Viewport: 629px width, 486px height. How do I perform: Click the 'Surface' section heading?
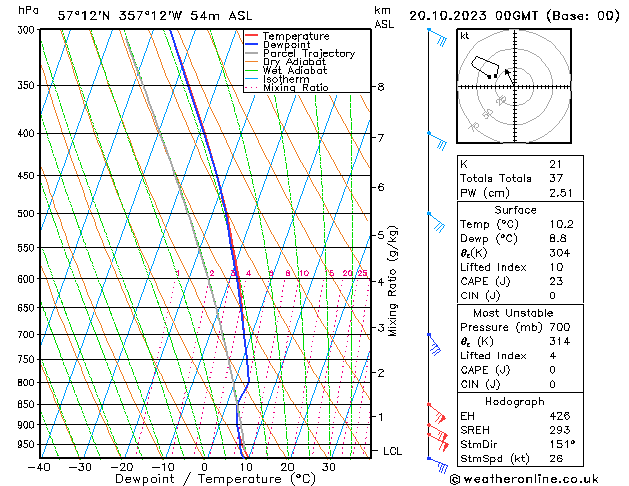point(515,210)
